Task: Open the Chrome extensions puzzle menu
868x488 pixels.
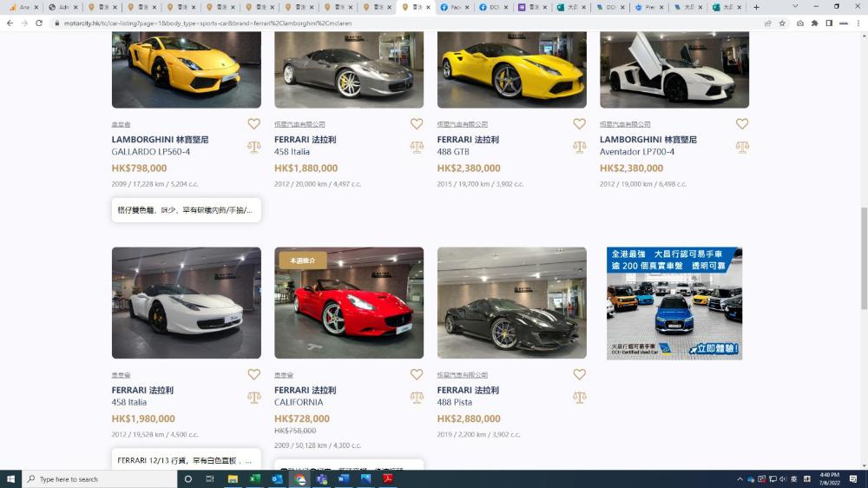Action: (x=814, y=23)
